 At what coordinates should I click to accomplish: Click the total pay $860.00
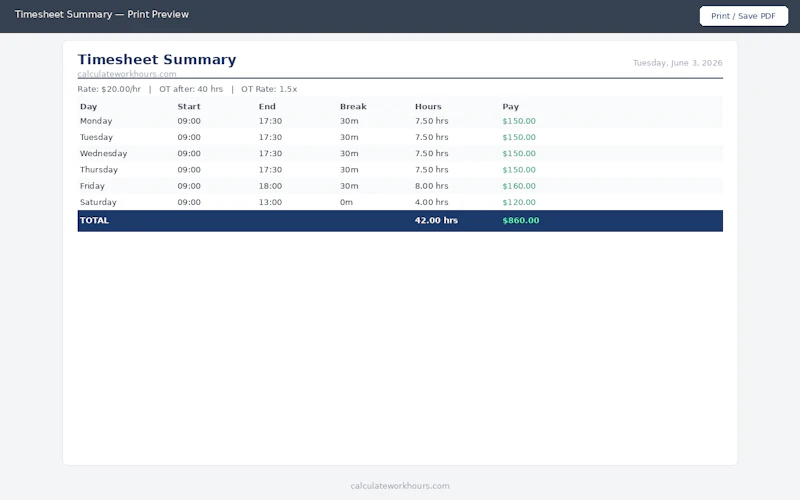[520, 220]
